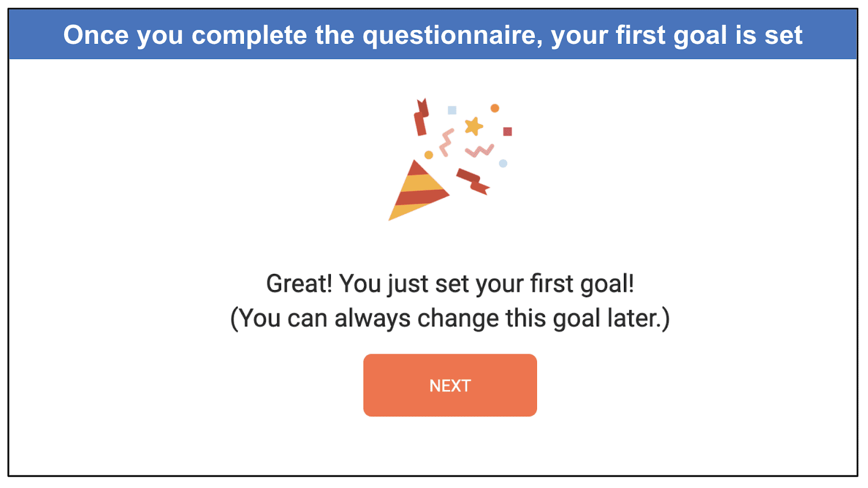868x488 pixels.
Task: Click the red square confetti piece
Action: 507,131
